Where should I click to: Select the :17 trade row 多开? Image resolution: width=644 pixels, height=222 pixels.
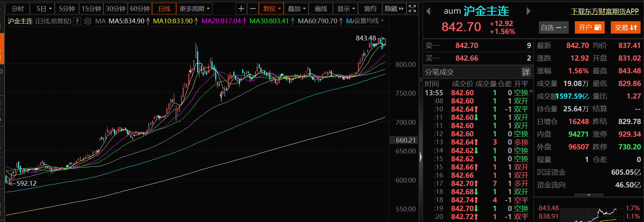(477, 184)
